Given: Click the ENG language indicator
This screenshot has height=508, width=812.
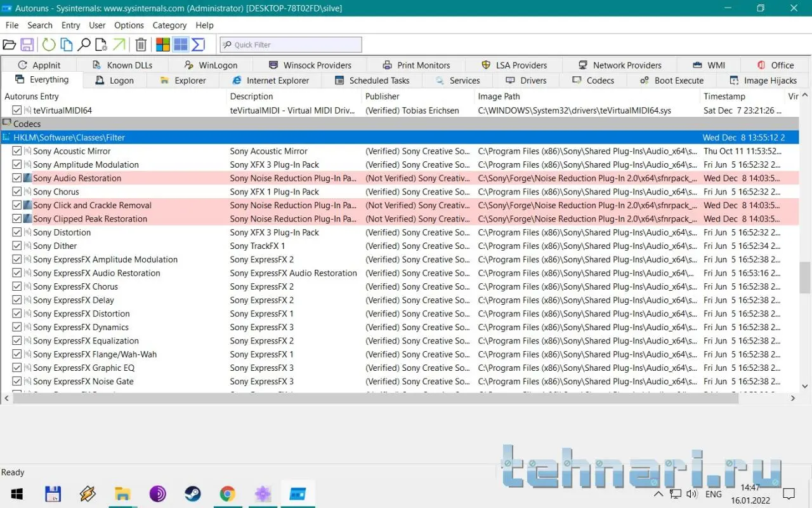Looking at the screenshot, I should [x=713, y=494].
